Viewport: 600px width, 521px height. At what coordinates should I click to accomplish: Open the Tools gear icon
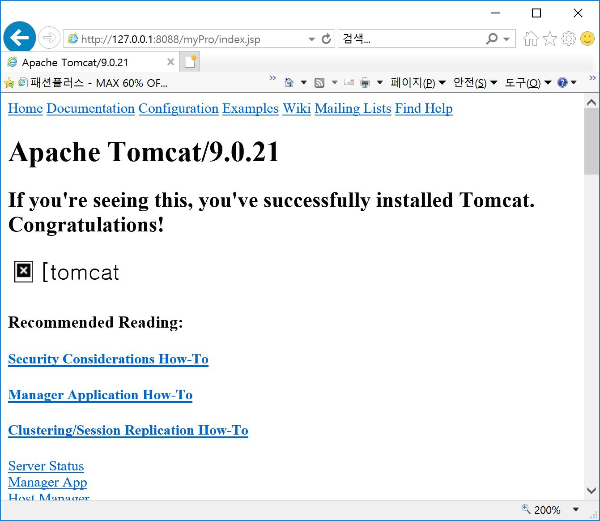point(569,38)
